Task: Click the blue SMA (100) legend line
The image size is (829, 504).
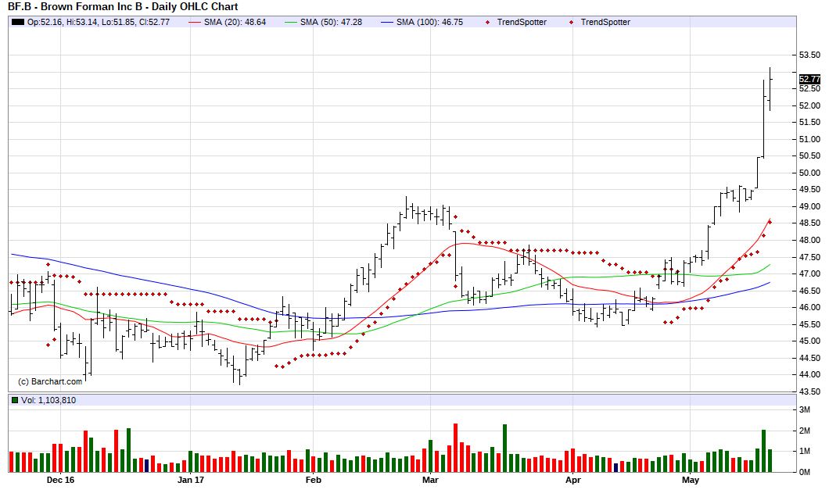Action: click(388, 22)
